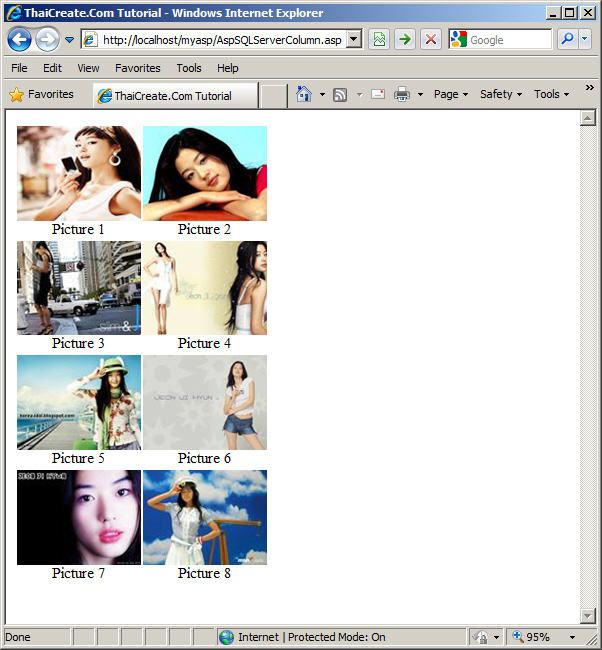Open the Safety dropdown menu
Screen dimensions: 602x650
[x=500, y=94]
